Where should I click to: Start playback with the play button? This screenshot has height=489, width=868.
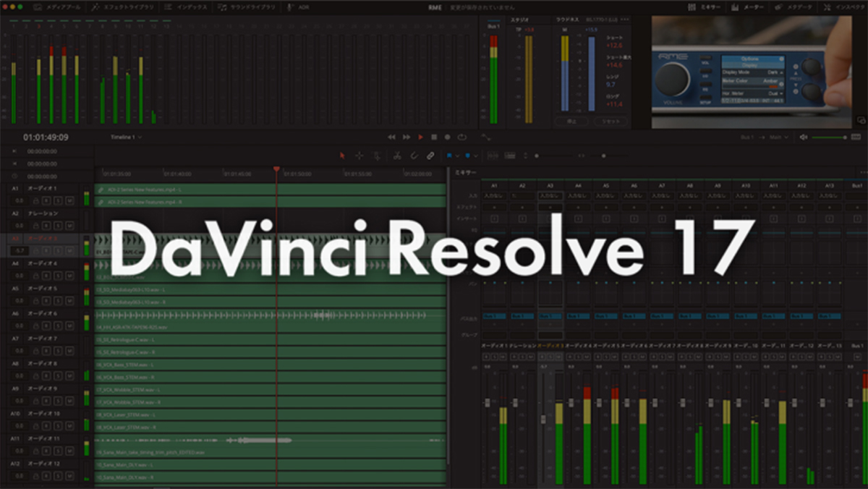point(422,137)
